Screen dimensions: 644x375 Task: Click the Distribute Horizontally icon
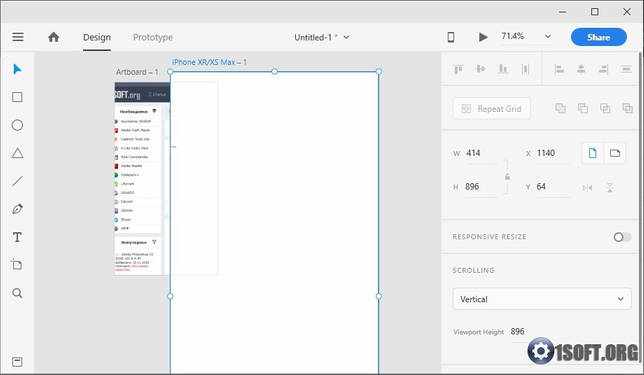[626, 69]
